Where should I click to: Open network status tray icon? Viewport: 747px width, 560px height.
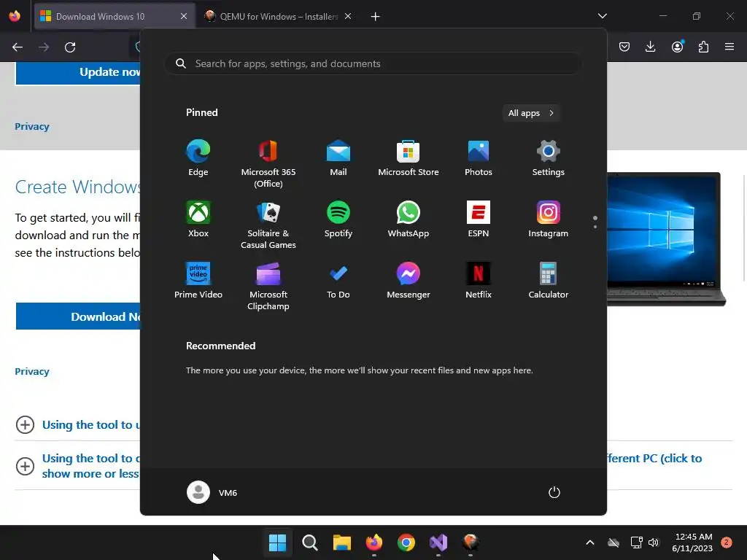(x=636, y=542)
